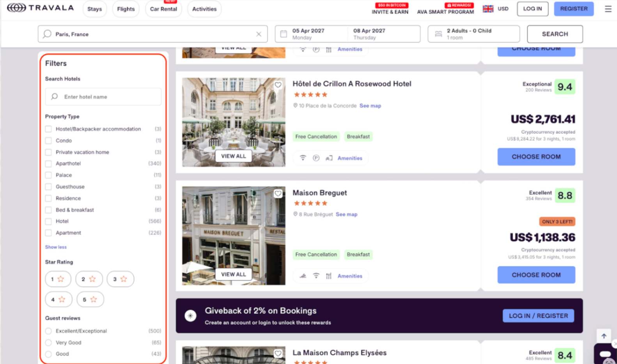Screen dimensions: 617x364
Task: Check the Guesthouse filter
Action: tap(48, 187)
